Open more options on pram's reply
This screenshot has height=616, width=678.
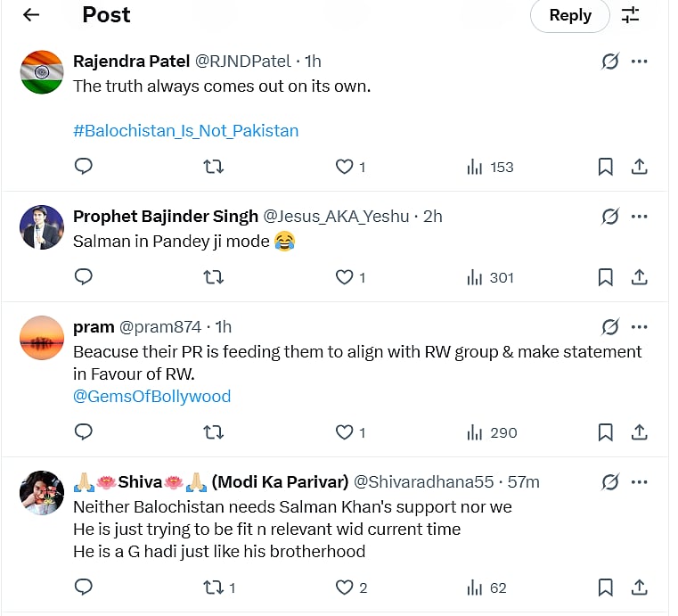[639, 326]
